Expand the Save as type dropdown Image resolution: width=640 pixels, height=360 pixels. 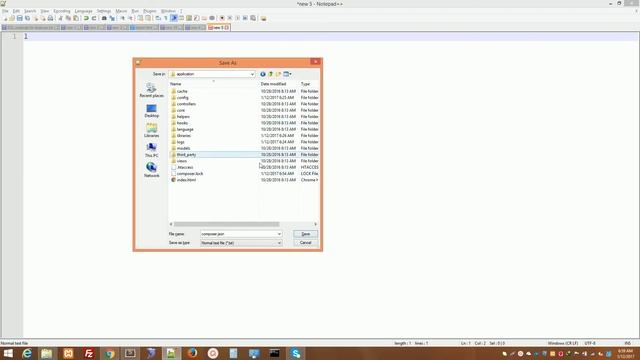[x=279, y=243]
